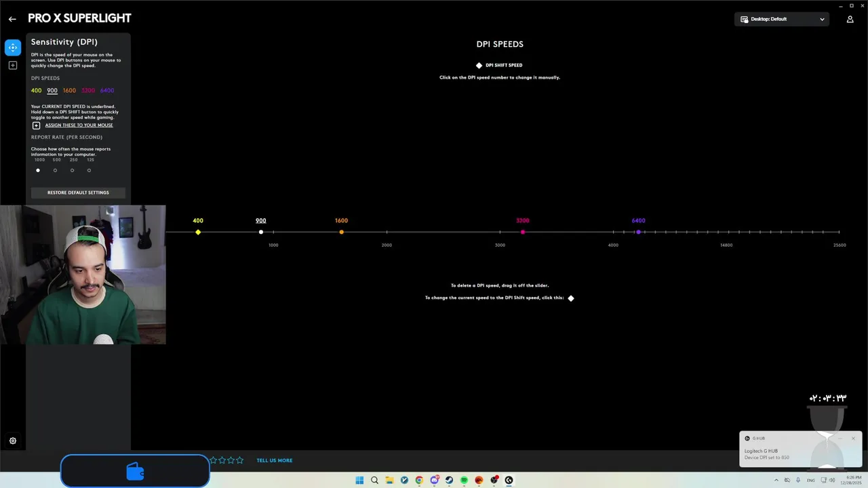Click the diamond icon after 'click this:'
868x488 pixels.
point(571,298)
